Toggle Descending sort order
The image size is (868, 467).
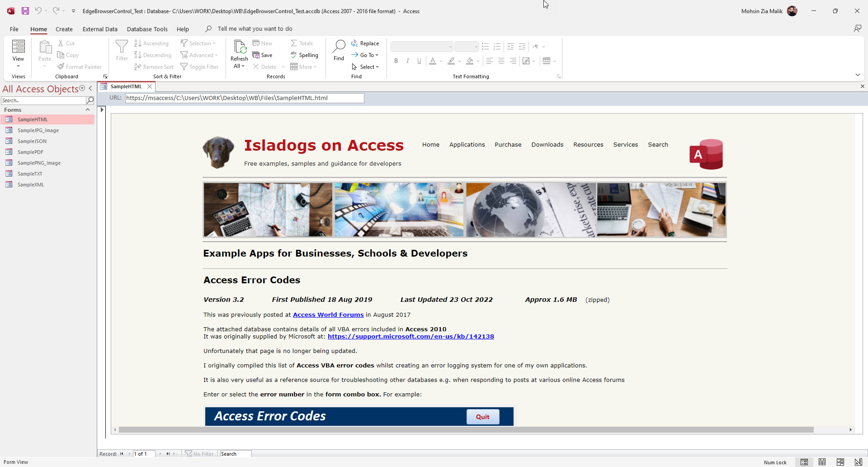tap(153, 55)
